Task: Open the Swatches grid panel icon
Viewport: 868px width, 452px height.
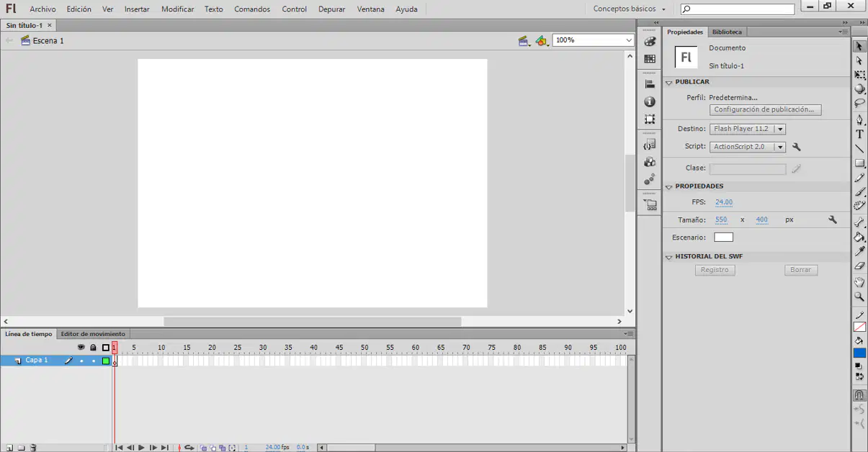Action: tap(650, 59)
